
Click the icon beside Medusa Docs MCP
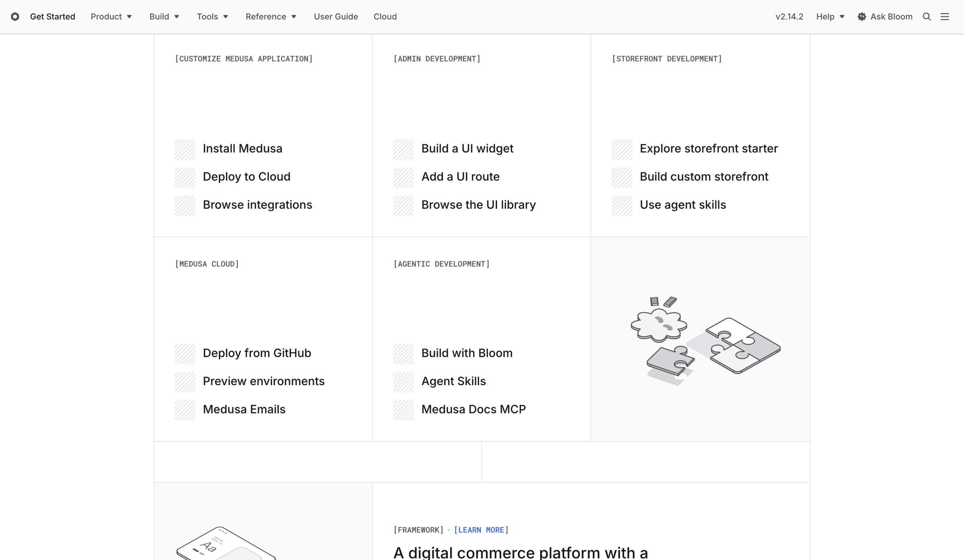[403, 410]
